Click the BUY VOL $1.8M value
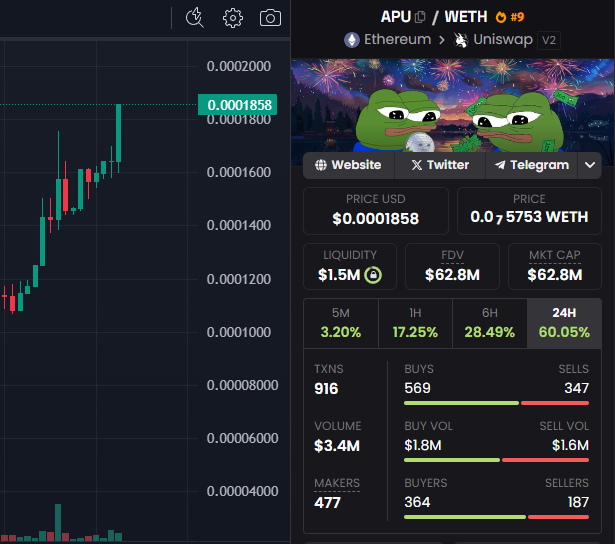The image size is (615, 544). [423, 445]
